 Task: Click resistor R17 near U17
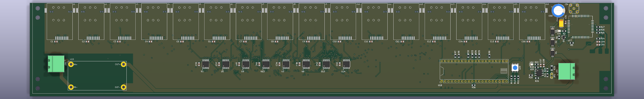coord(598,27)
